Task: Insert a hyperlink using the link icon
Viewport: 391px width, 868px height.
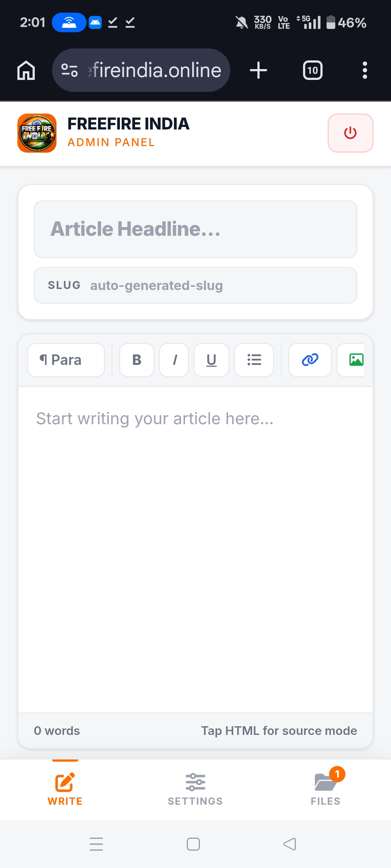Action: (x=310, y=360)
